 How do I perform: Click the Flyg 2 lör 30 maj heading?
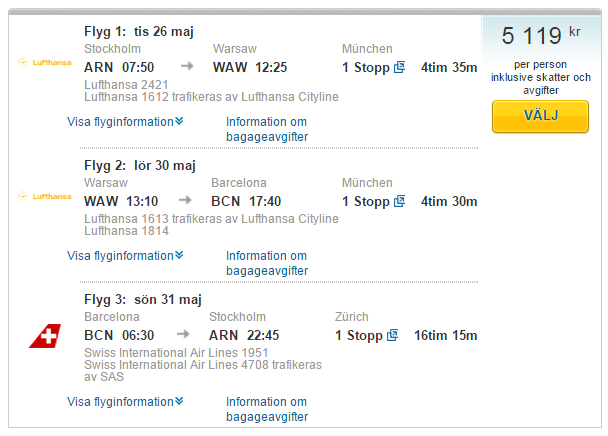click(140, 166)
